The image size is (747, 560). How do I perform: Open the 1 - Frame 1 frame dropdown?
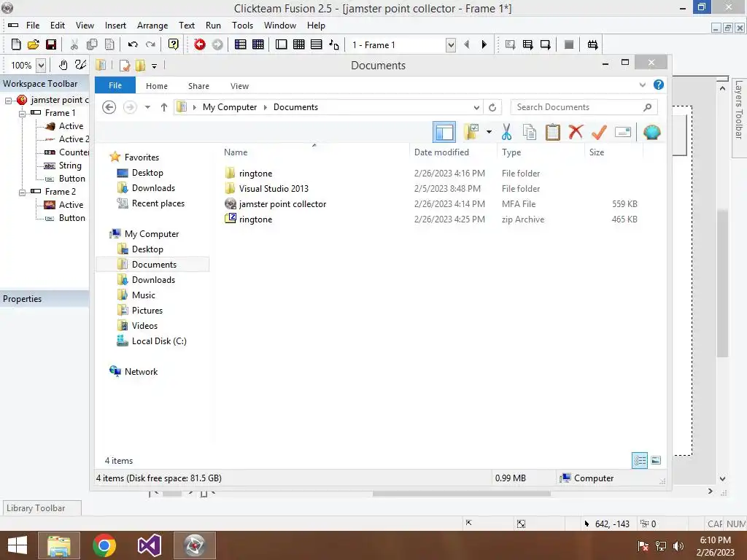[x=451, y=45]
